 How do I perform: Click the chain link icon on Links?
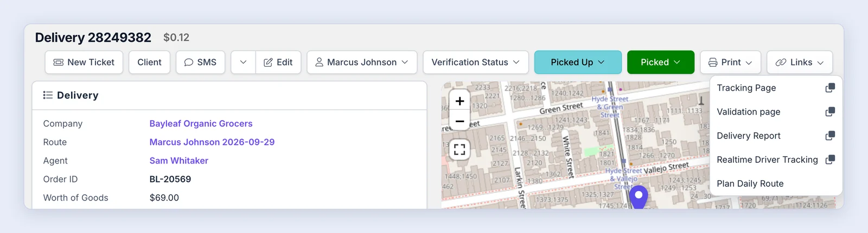point(781,62)
